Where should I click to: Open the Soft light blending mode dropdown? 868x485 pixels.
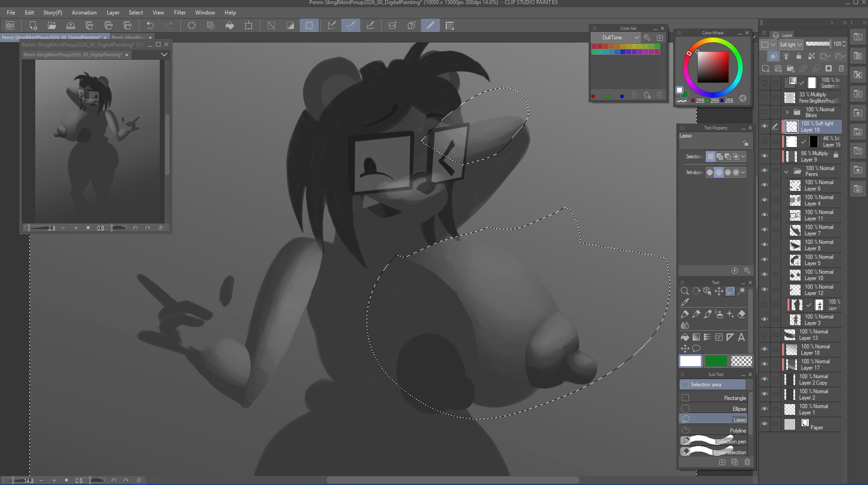791,44
